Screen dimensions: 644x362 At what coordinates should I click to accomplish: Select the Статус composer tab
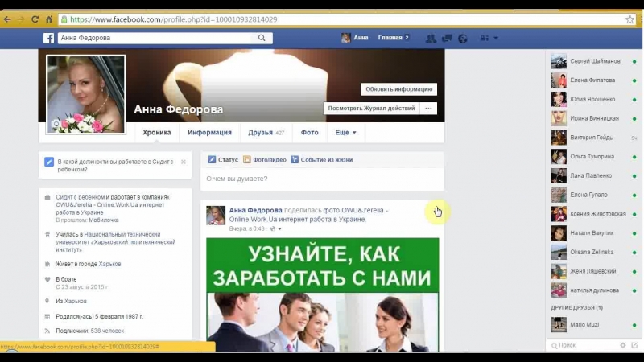[223, 159]
